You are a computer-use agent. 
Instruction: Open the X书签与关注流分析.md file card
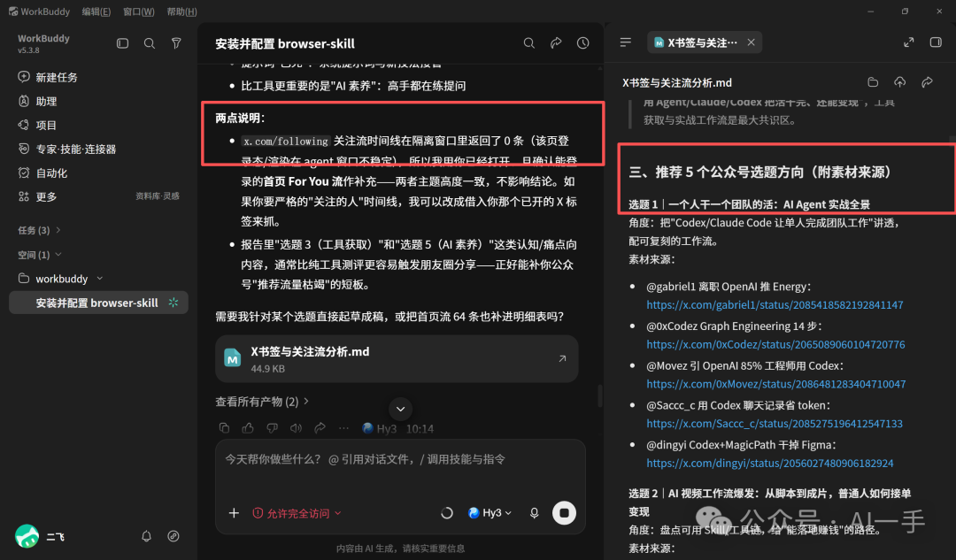397,359
